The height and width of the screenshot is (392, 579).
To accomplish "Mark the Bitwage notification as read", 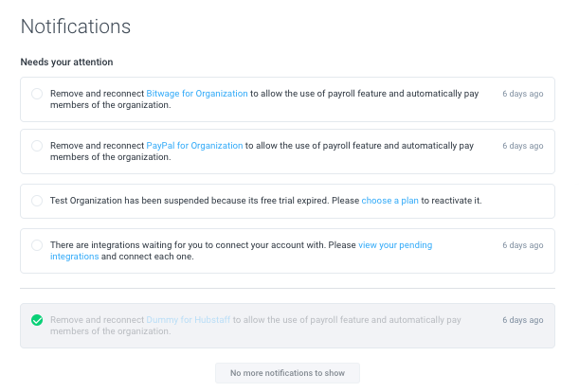I will pos(37,94).
